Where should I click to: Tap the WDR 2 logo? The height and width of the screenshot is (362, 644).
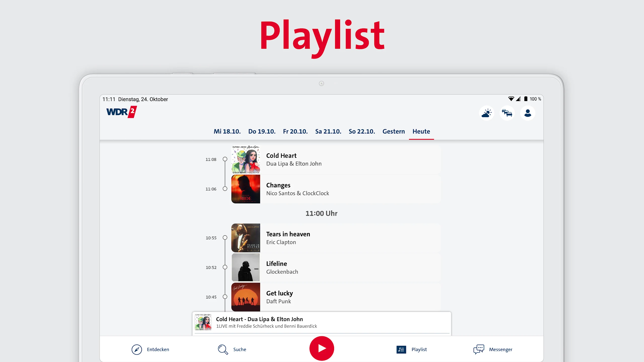[x=122, y=112]
